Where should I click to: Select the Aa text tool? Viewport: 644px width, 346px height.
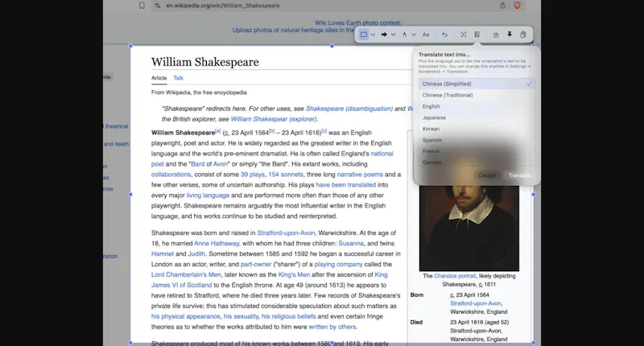click(426, 35)
